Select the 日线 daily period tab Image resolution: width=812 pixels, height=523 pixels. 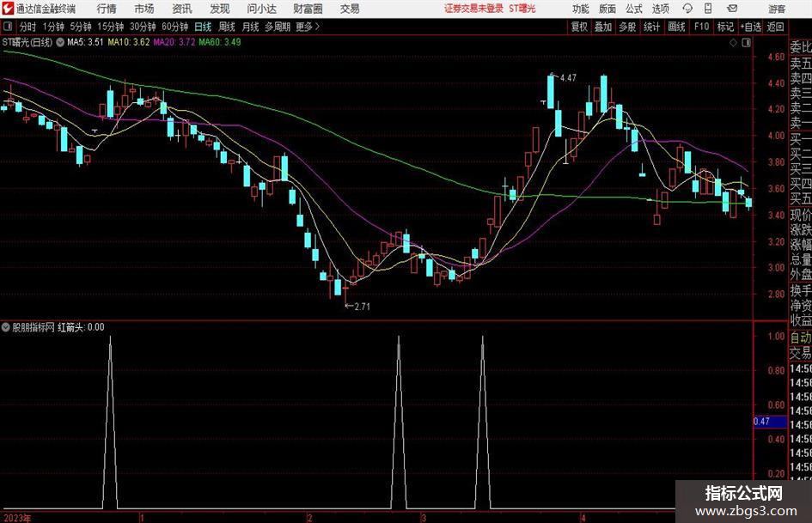(x=203, y=27)
